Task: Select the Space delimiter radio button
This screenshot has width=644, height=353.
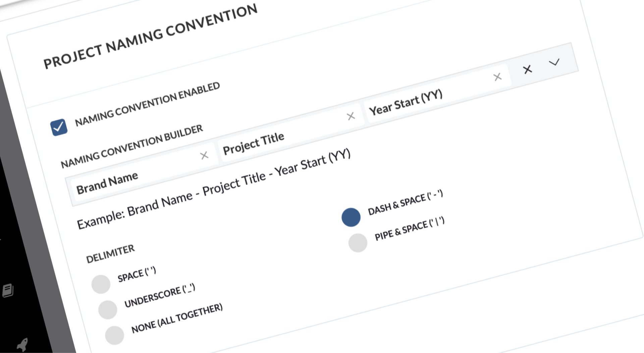Action: (x=101, y=284)
